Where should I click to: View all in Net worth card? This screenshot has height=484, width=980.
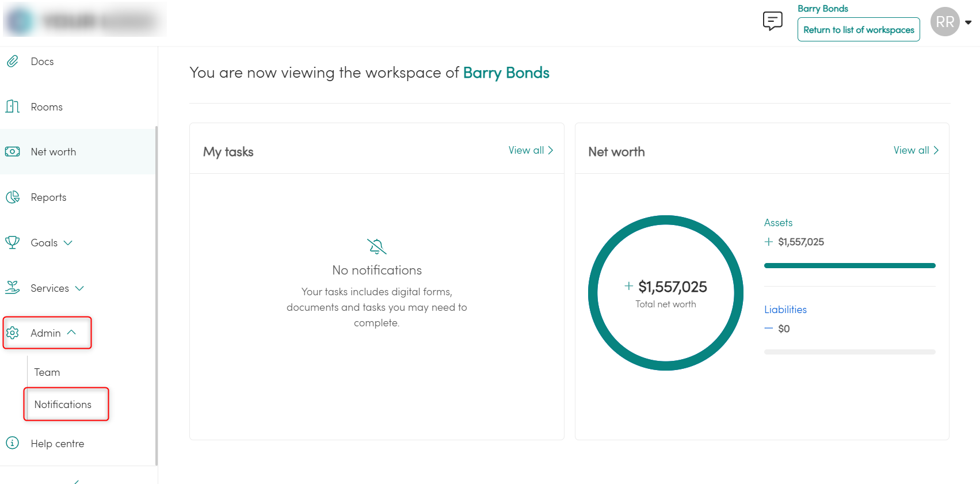click(x=916, y=150)
